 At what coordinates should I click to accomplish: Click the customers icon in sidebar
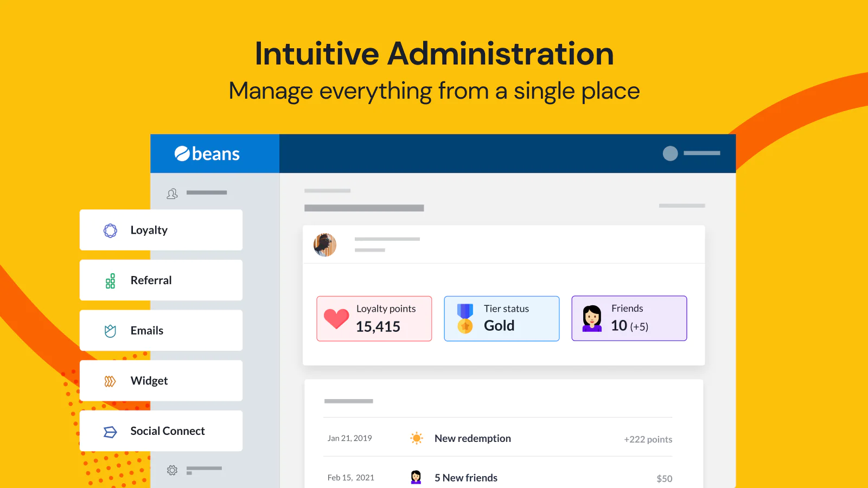[x=172, y=194]
